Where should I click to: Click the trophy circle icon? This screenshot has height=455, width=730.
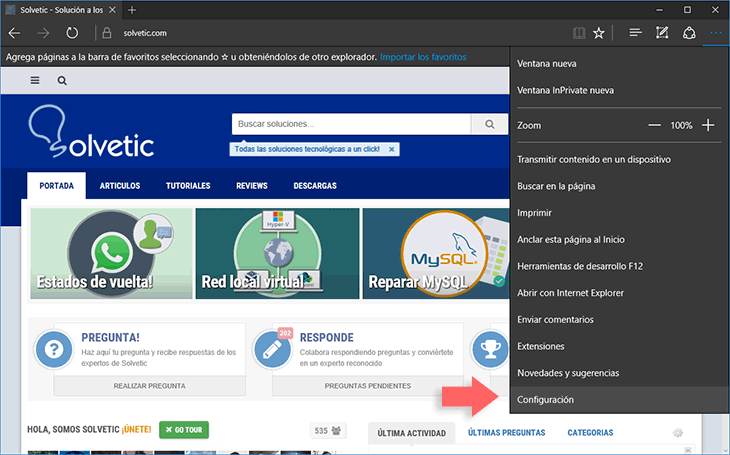point(490,349)
